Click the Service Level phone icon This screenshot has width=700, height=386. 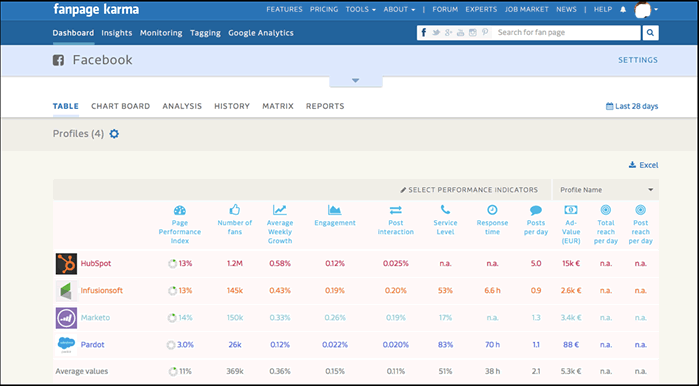(x=445, y=210)
